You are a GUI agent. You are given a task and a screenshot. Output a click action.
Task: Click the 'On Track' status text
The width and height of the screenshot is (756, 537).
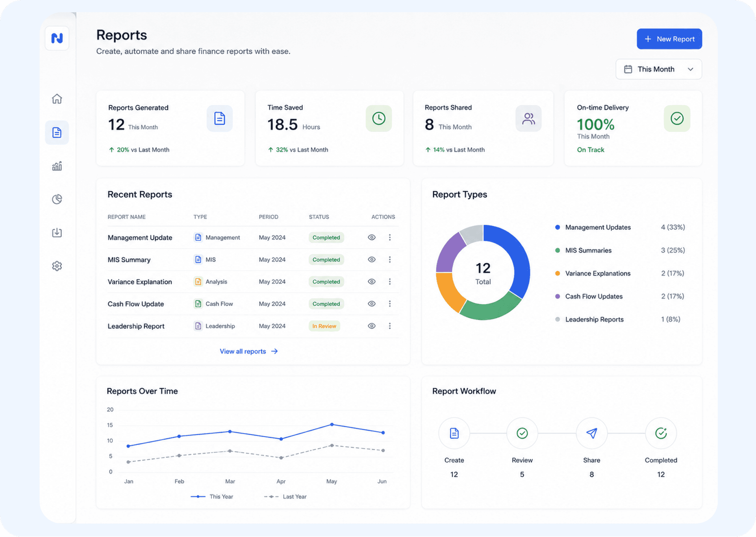click(x=590, y=150)
